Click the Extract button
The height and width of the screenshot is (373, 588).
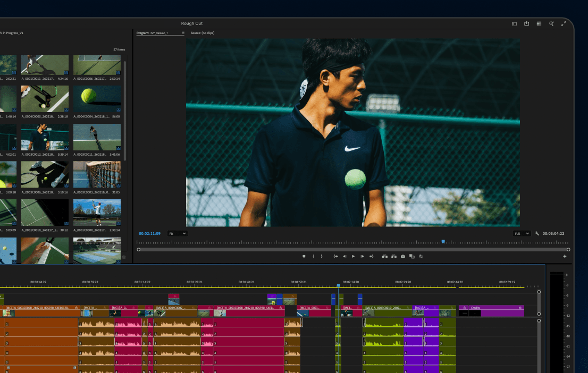[x=394, y=257]
